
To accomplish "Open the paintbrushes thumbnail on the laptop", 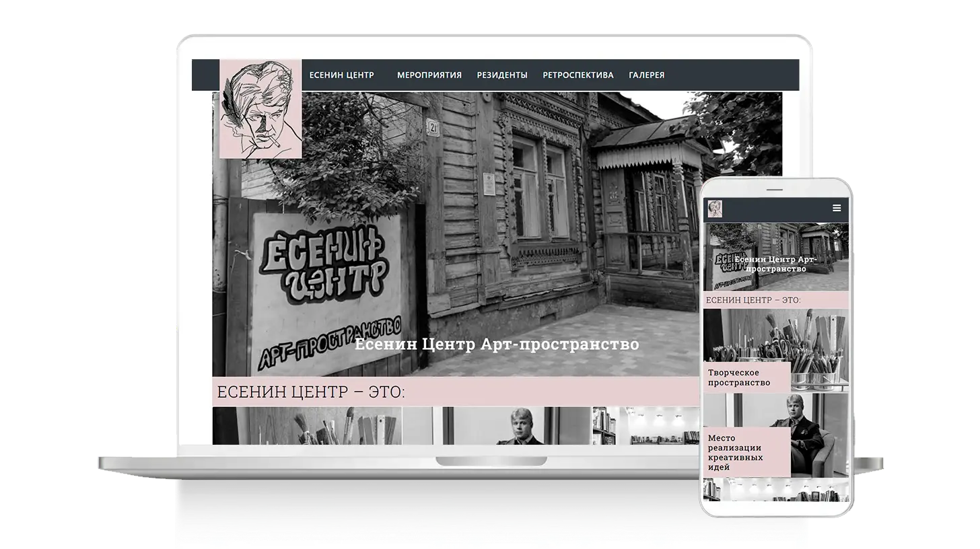I will tap(307, 426).
